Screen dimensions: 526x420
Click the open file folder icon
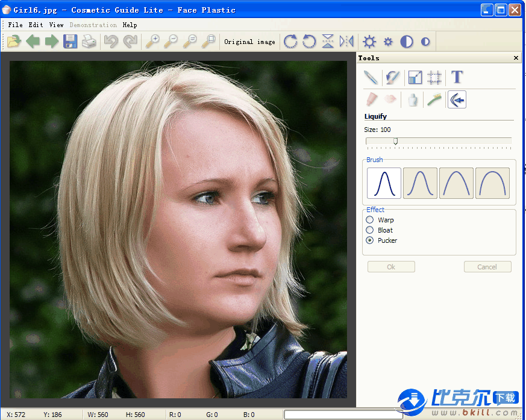[x=14, y=42]
